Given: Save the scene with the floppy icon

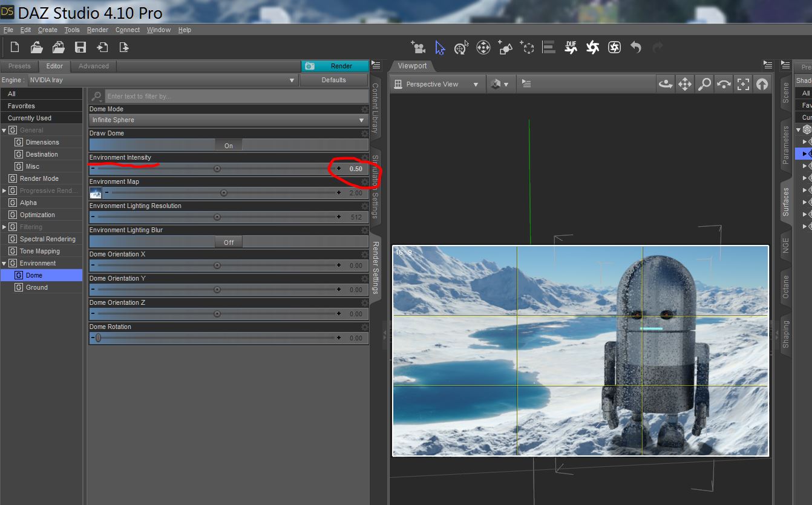Looking at the screenshot, I should click(x=80, y=47).
